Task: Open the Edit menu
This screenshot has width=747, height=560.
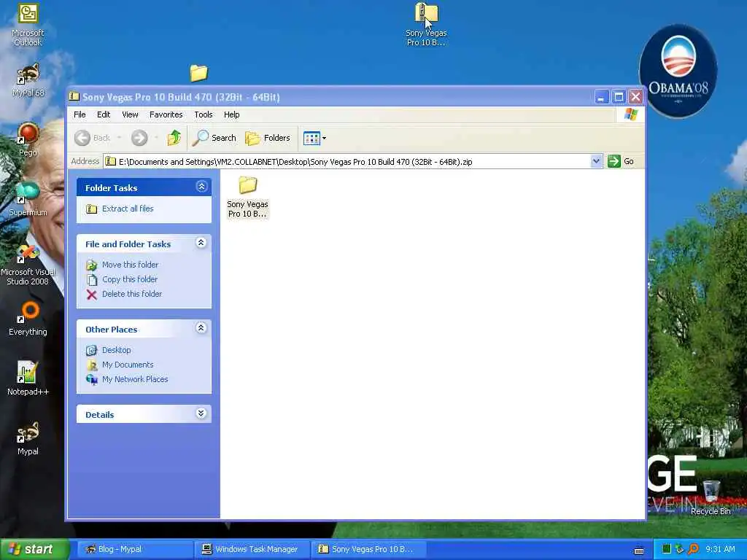Action: pos(104,114)
